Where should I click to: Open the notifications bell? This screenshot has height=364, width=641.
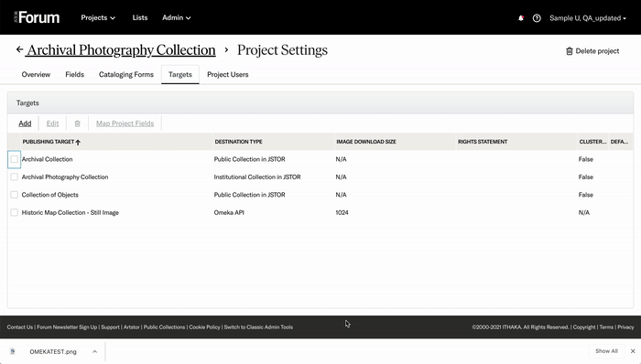pos(521,18)
